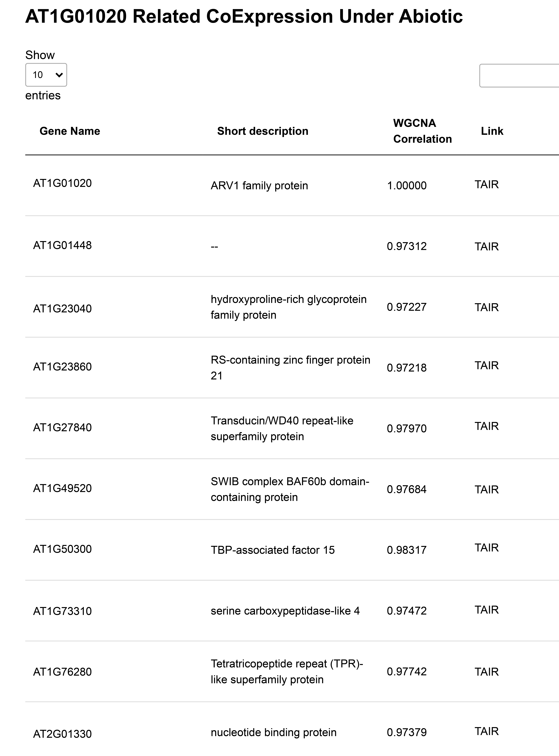Click the TBP-associated factor 15 description
Screen dimensions: 559x756
[x=272, y=550]
